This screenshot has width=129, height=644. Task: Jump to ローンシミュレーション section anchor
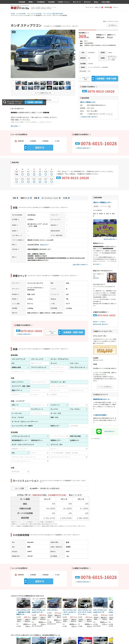[51, 198]
